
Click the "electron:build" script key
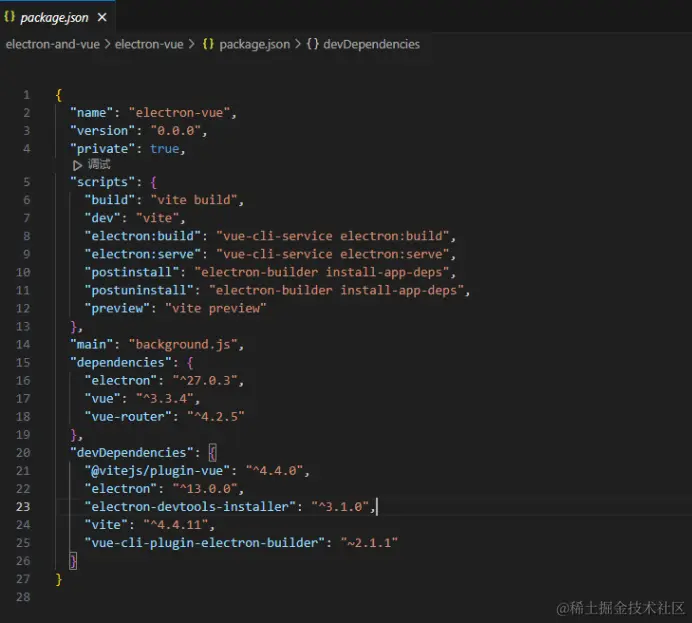(x=143, y=236)
